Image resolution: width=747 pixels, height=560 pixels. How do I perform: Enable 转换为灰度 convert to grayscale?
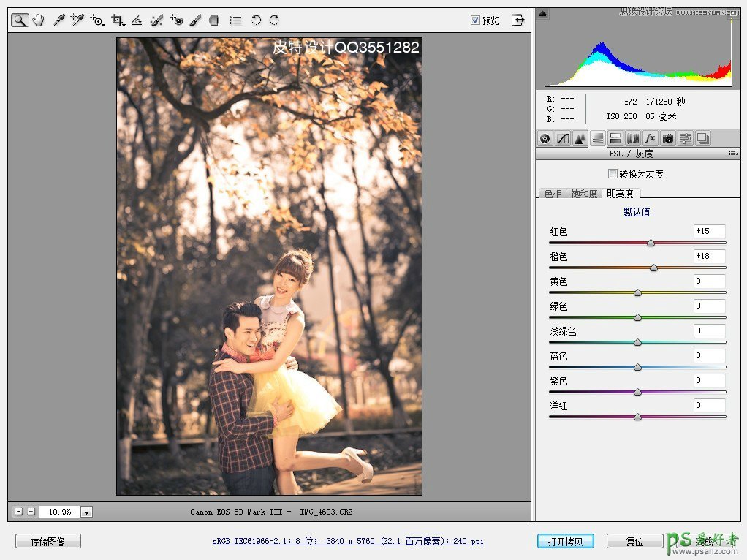click(x=613, y=174)
